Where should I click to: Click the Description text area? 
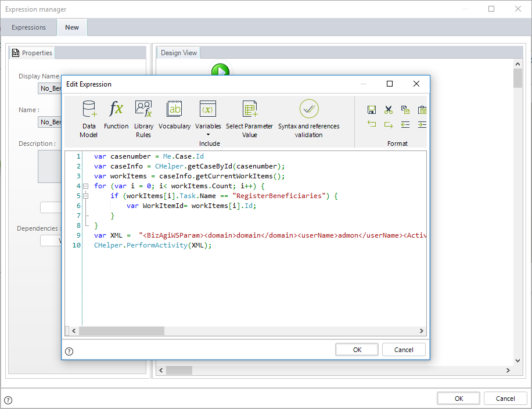(x=50, y=166)
